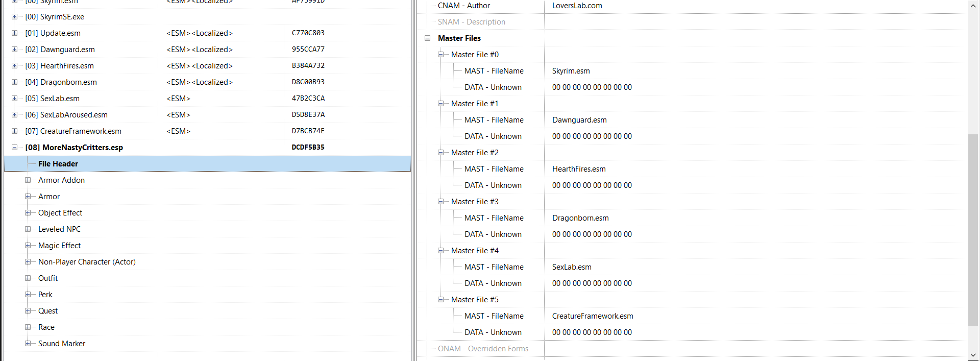This screenshot has width=980, height=361.
Task: Click <ESM><Localized> flags for Dawnguard.esm
Action: coord(200,50)
